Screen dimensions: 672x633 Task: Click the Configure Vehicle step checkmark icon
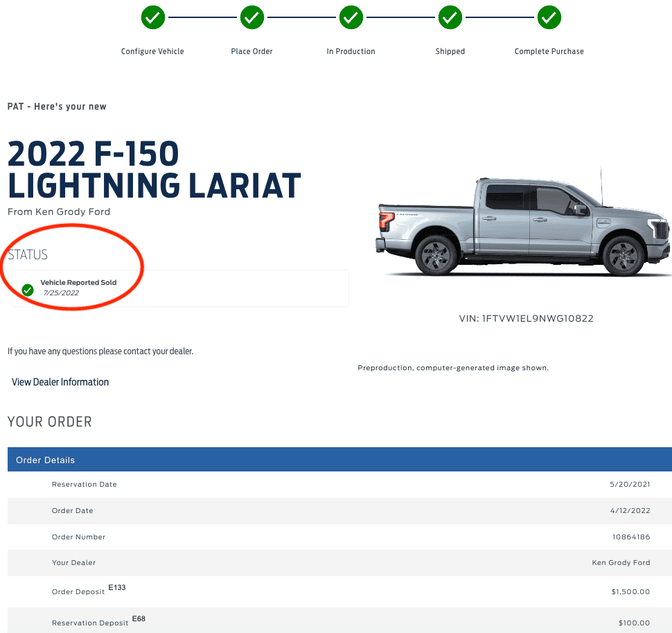[153, 17]
